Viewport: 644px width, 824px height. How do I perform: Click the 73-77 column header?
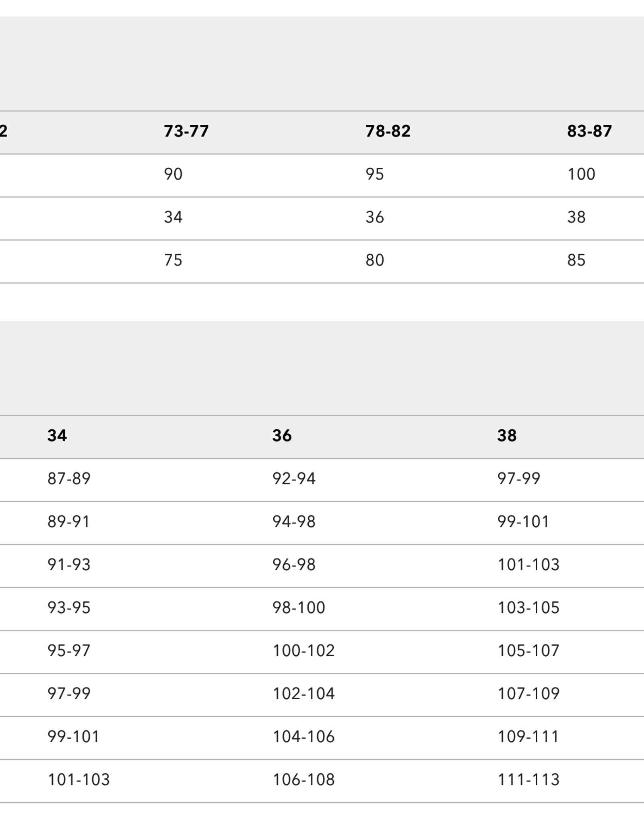click(186, 131)
